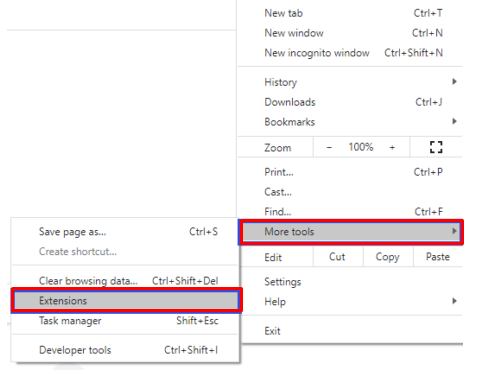Click the Paste button
Image resolution: width=492 pixels, height=374 pixels.
438,257
